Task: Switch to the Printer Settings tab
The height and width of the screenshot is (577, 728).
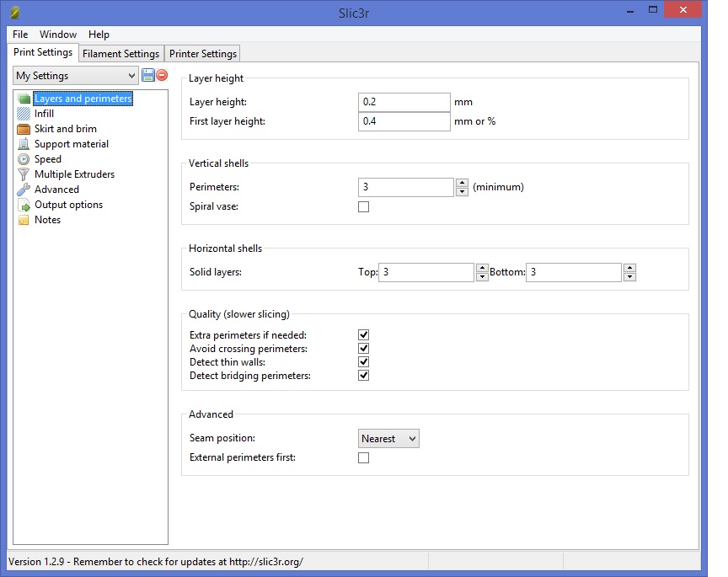Action: coord(203,54)
